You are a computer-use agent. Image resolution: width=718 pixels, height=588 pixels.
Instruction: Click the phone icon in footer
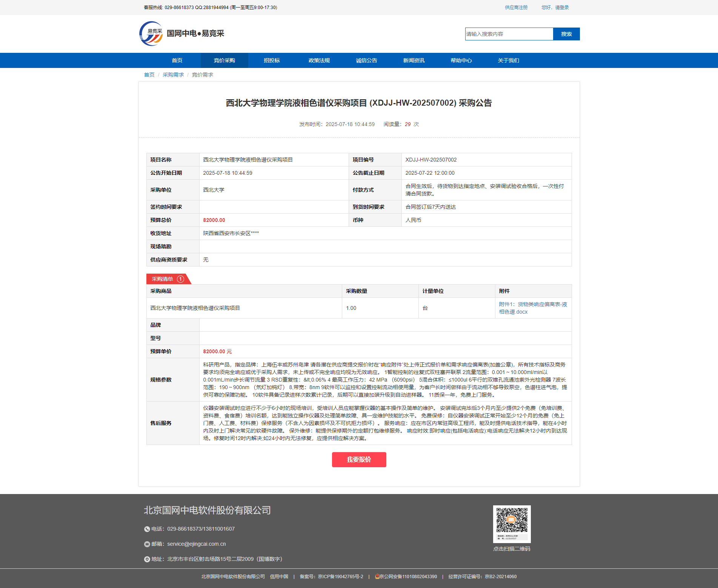point(147,529)
